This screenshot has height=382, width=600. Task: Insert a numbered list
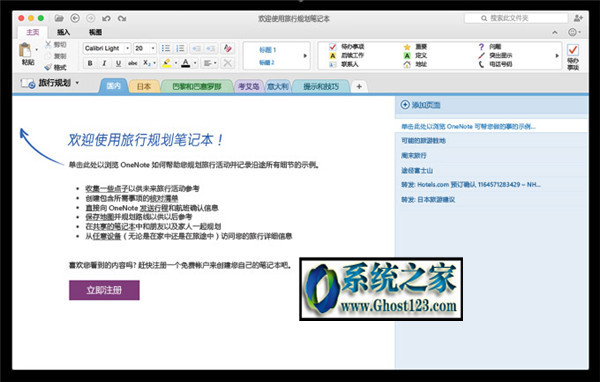coord(180,48)
